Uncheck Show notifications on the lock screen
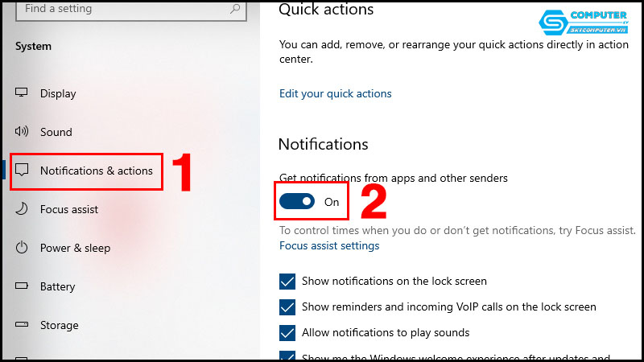Image resolution: width=644 pixels, height=362 pixels. click(x=287, y=282)
